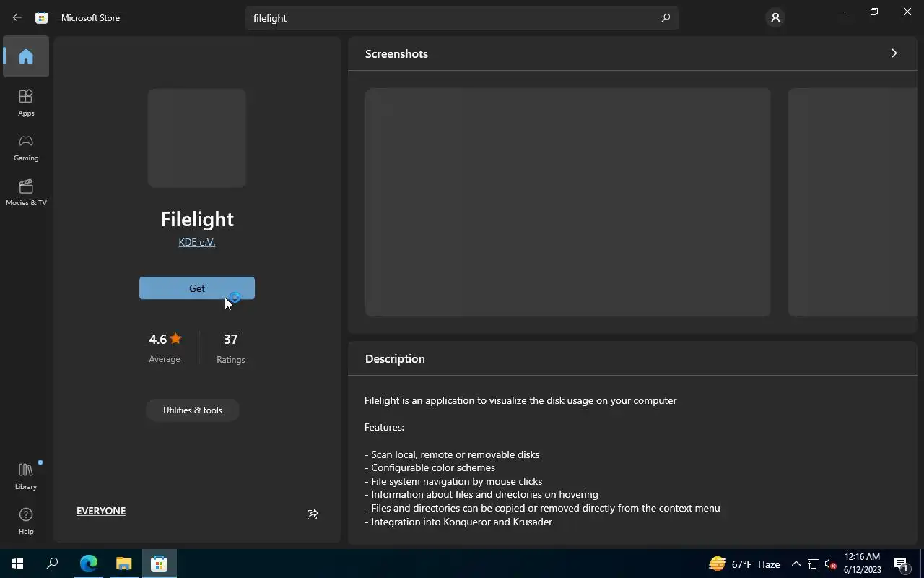Viewport: 924px width, 578px height.
Task: Open Windows taskbar search
Action: 52,564
